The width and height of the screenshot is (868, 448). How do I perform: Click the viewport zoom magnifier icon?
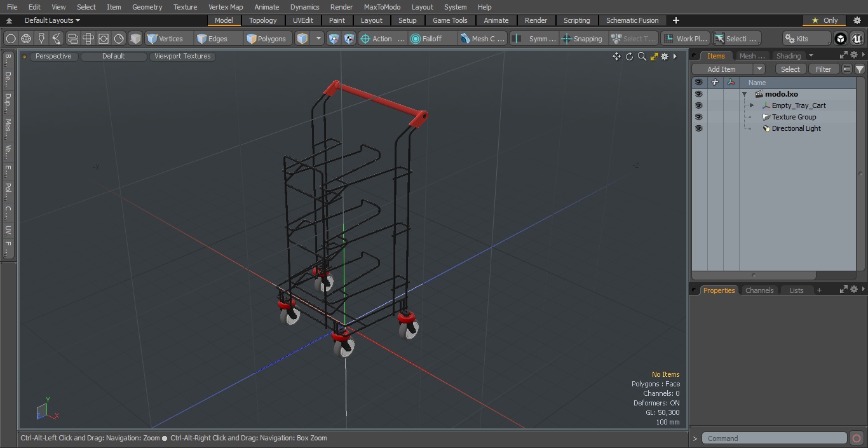(x=642, y=57)
